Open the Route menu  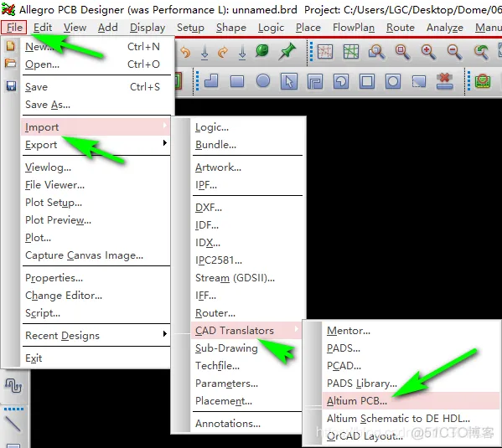(401, 28)
